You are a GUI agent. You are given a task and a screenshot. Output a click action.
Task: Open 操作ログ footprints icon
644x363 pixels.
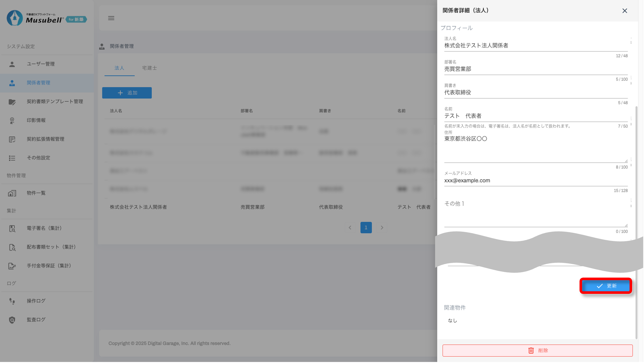tap(12, 301)
